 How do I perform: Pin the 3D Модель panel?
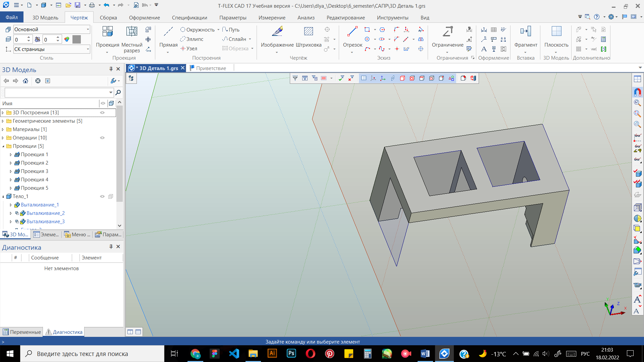[111, 69]
